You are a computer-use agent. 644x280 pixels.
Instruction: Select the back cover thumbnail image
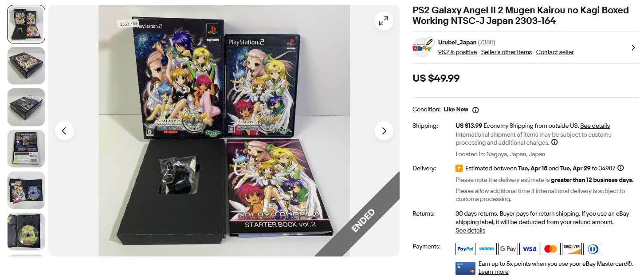click(x=26, y=149)
